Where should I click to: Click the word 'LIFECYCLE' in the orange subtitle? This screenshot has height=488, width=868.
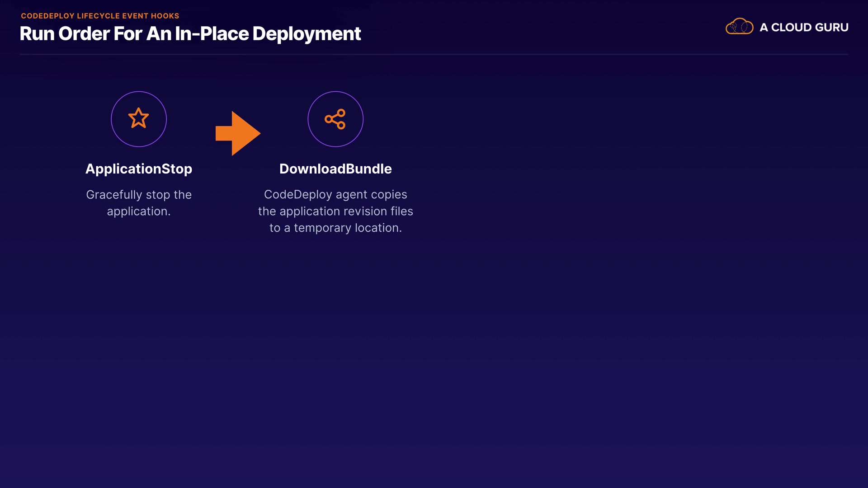click(x=99, y=16)
